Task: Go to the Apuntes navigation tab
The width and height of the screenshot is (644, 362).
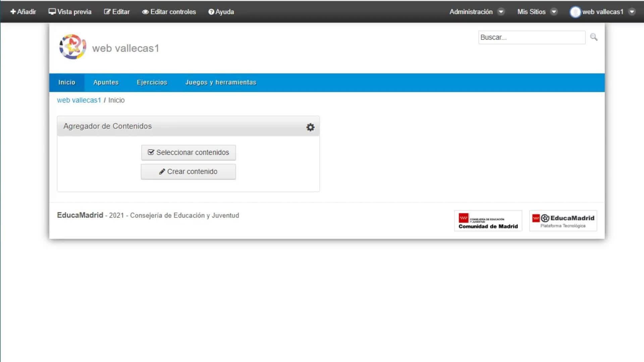Action: [106, 82]
